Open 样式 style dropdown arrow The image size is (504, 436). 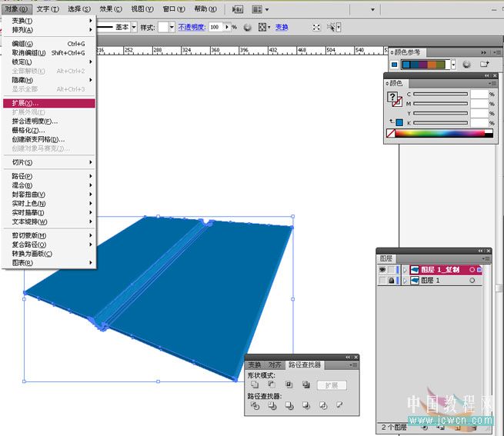pos(172,28)
